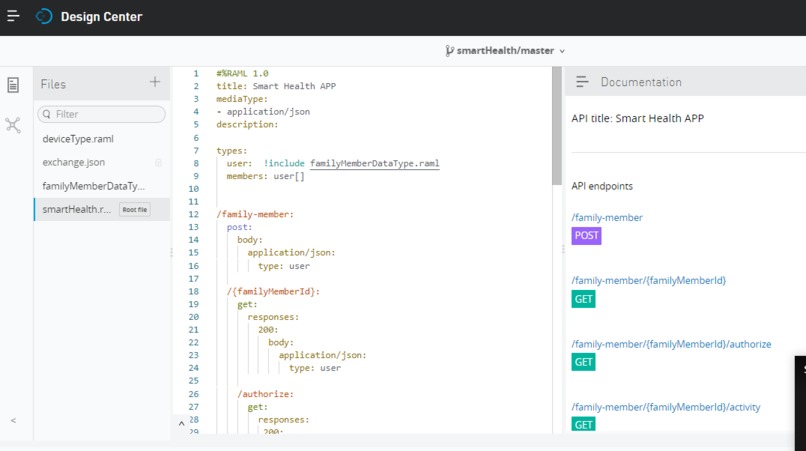Image resolution: width=806 pixels, height=451 pixels.
Task: Click '/authorize:' code line
Action: (x=265, y=394)
